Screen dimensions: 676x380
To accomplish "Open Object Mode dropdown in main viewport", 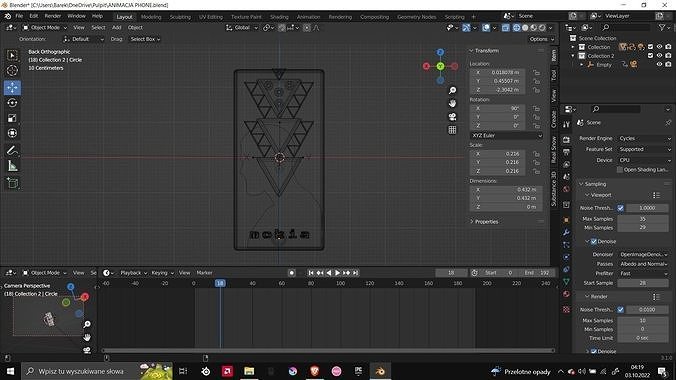I will 45,27.
